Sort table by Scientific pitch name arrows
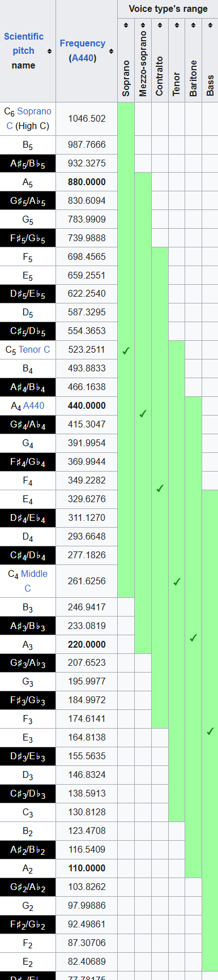The height and width of the screenshot is (980, 218). pos(50,51)
